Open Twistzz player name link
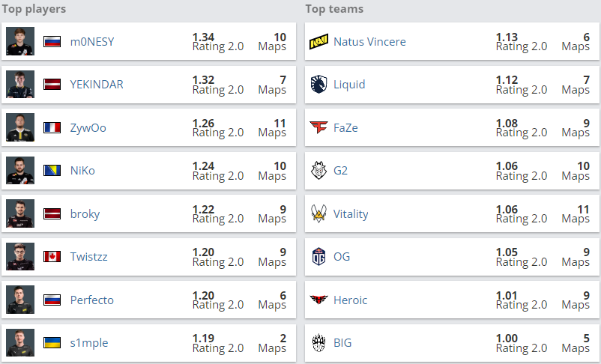This screenshot has height=364, width=601. coord(88,256)
